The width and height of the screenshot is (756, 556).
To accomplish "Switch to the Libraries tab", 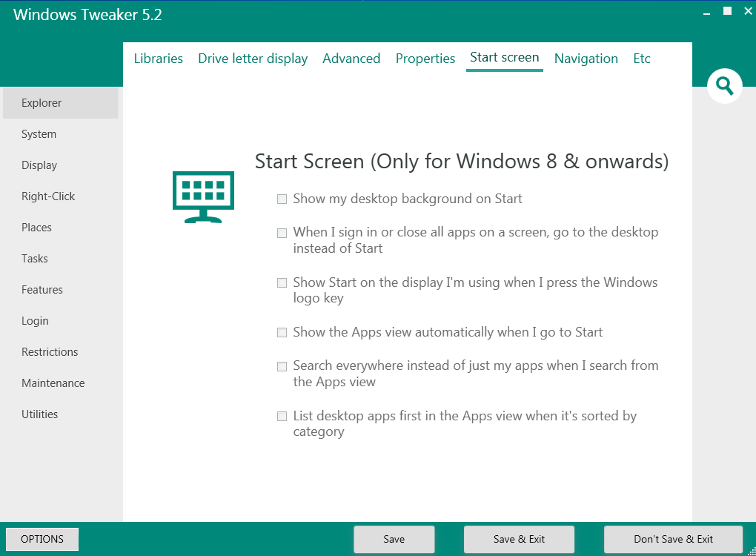I will (x=158, y=59).
